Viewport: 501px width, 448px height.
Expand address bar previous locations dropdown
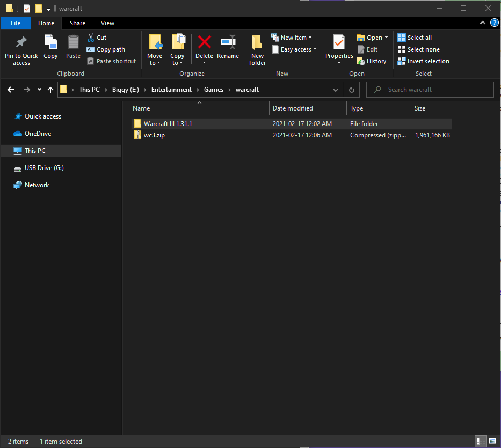point(336,90)
